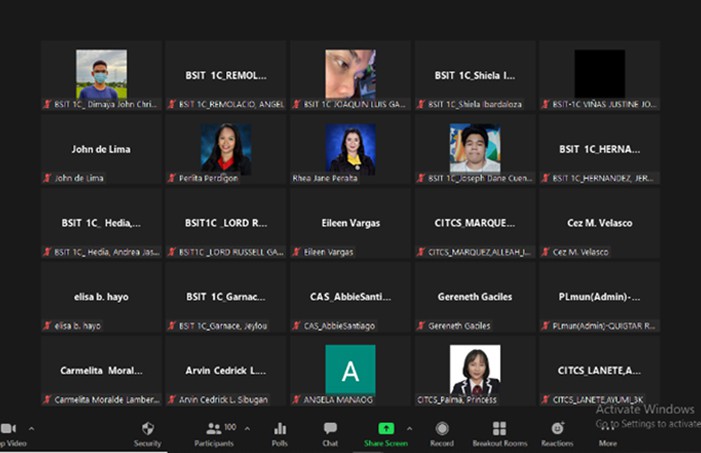Select the ANGELA MANAOG green avatar tile

[350, 370]
